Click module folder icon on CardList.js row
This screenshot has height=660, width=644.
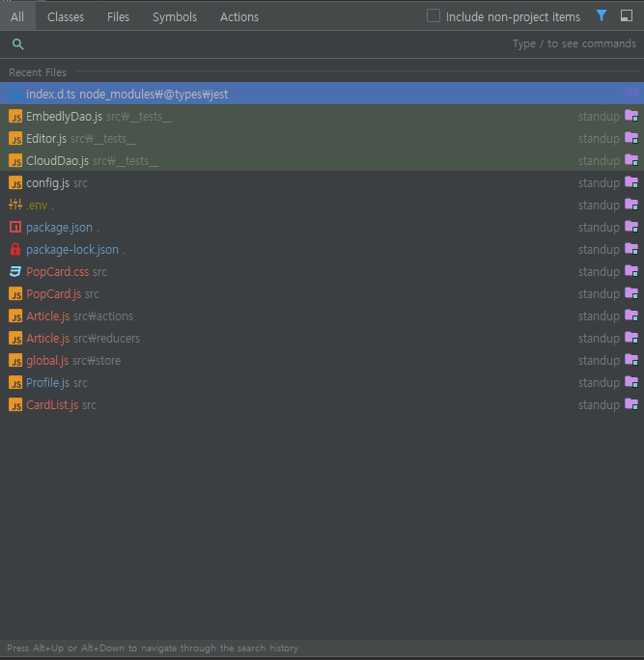click(x=631, y=404)
